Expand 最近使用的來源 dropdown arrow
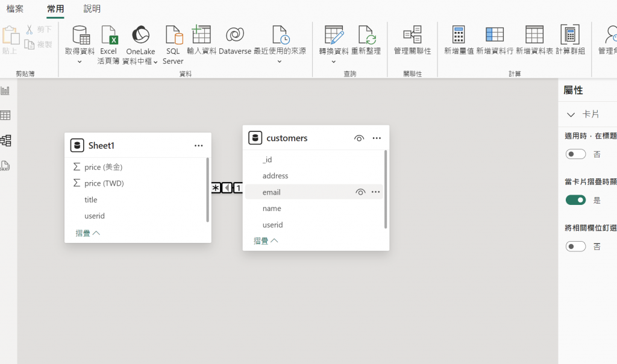Screen dimensions: 617x364 point(280,61)
